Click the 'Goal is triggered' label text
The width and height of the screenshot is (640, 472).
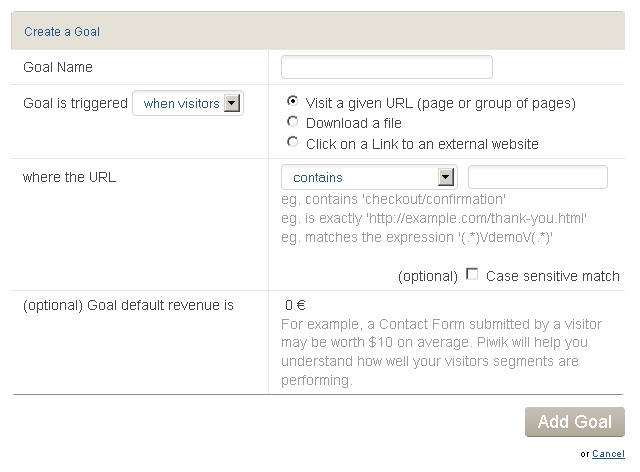tap(75, 103)
